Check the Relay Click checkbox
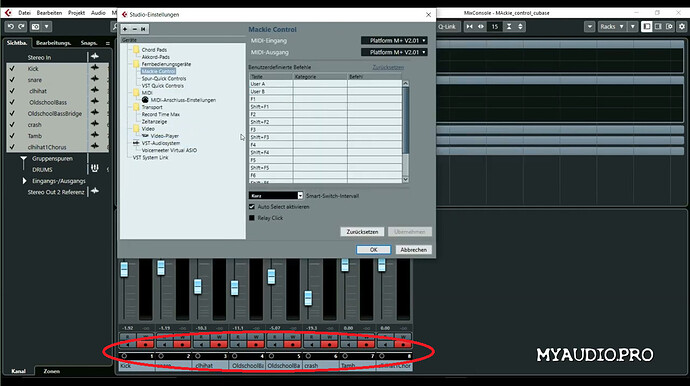 click(252, 218)
